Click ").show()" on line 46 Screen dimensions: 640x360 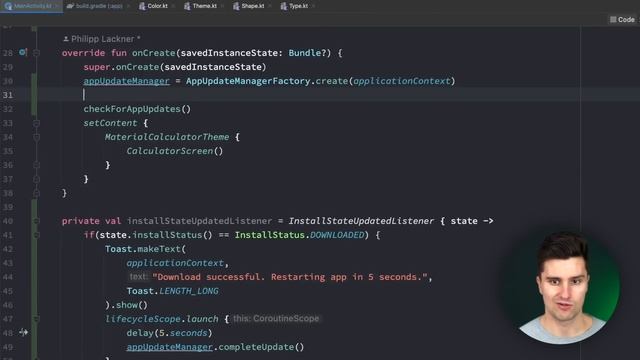click(127, 305)
